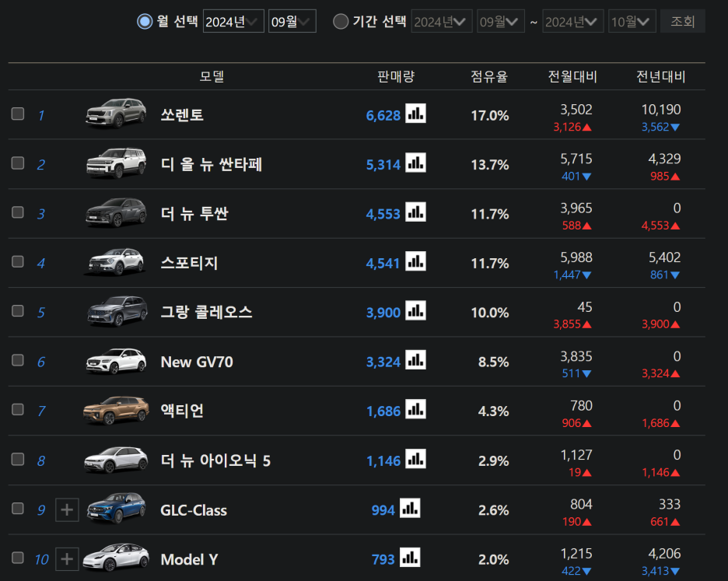Click the 모델 column header
The width and height of the screenshot is (728, 581).
coord(212,76)
